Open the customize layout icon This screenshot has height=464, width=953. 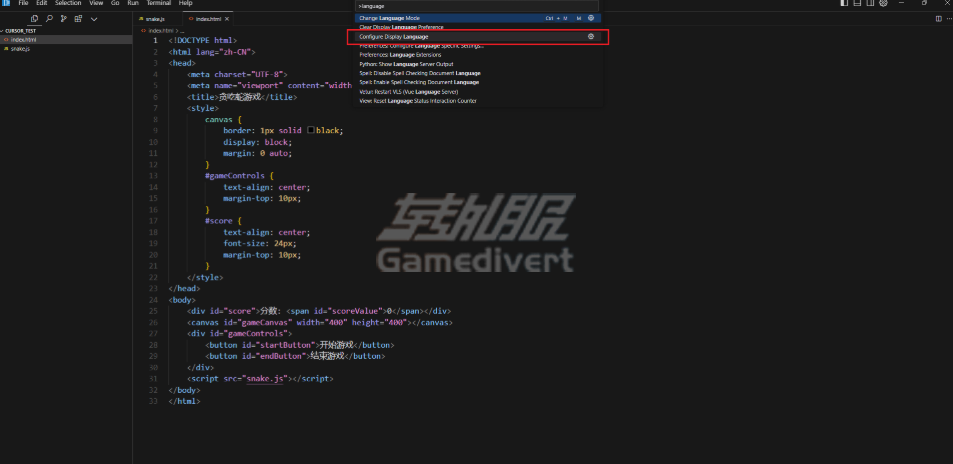pos(883,4)
